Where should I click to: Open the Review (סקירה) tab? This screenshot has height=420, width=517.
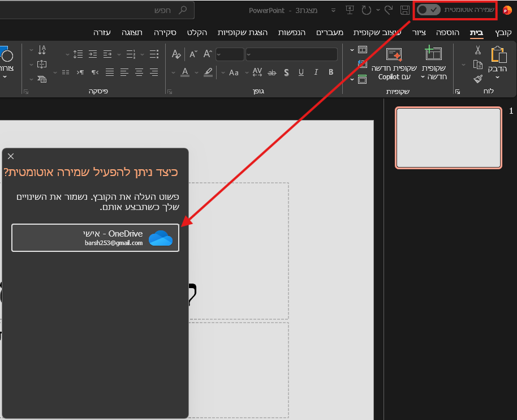[165, 32]
